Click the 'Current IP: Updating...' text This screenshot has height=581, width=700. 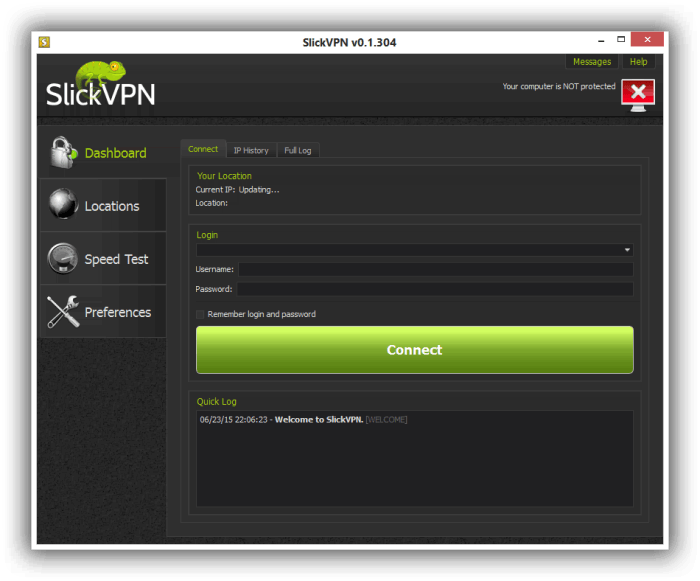click(x=237, y=190)
